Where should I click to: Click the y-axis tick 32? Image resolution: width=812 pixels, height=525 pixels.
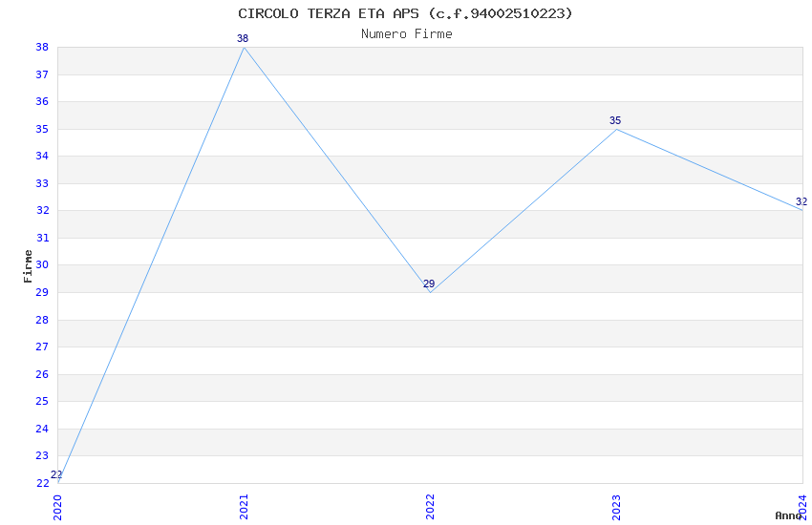click(42, 210)
